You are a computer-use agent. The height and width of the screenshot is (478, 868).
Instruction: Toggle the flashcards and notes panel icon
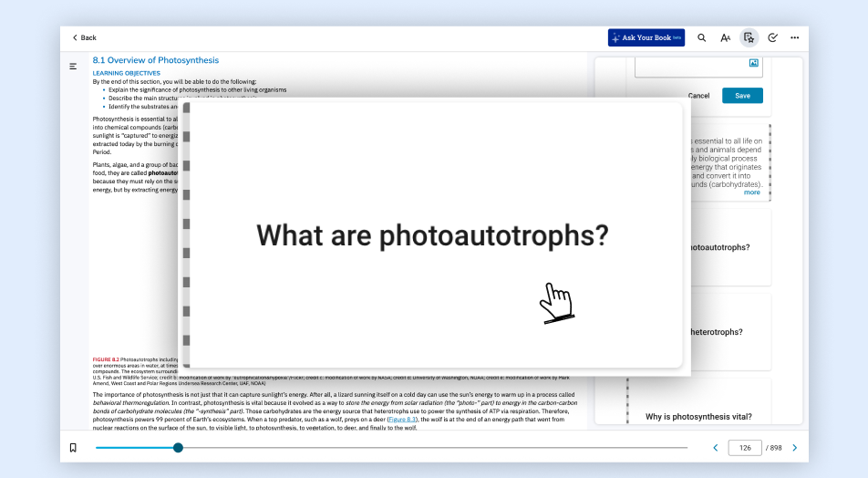[x=749, y=37]
